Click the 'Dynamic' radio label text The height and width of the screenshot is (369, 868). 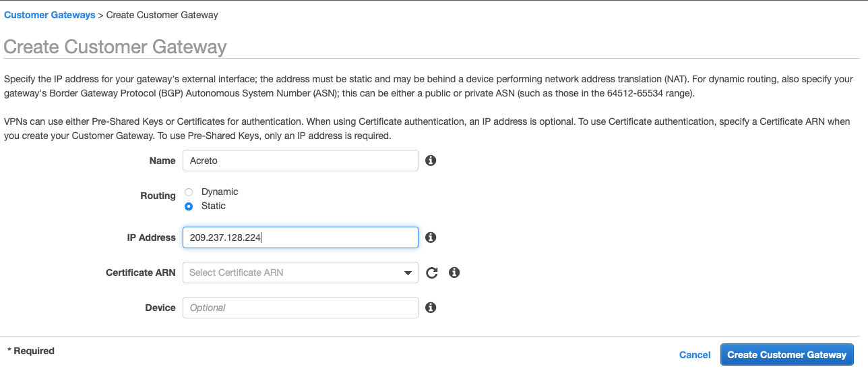tap(220, 192)
